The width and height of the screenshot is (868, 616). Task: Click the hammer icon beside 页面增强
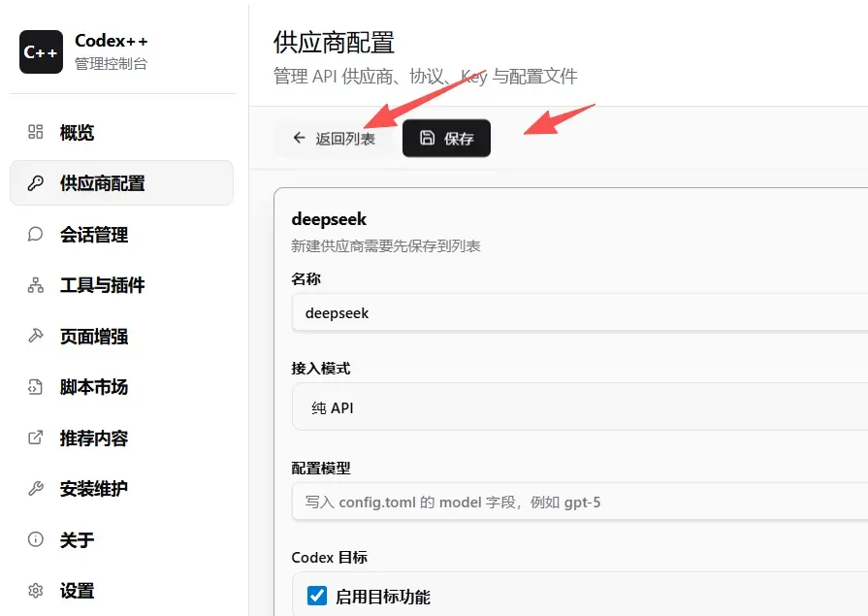36,336
